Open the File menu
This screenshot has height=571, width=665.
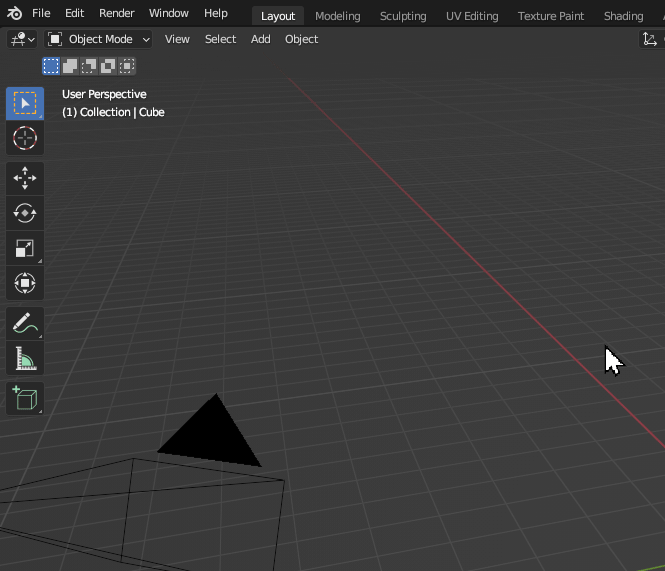(x=41, y=13)
